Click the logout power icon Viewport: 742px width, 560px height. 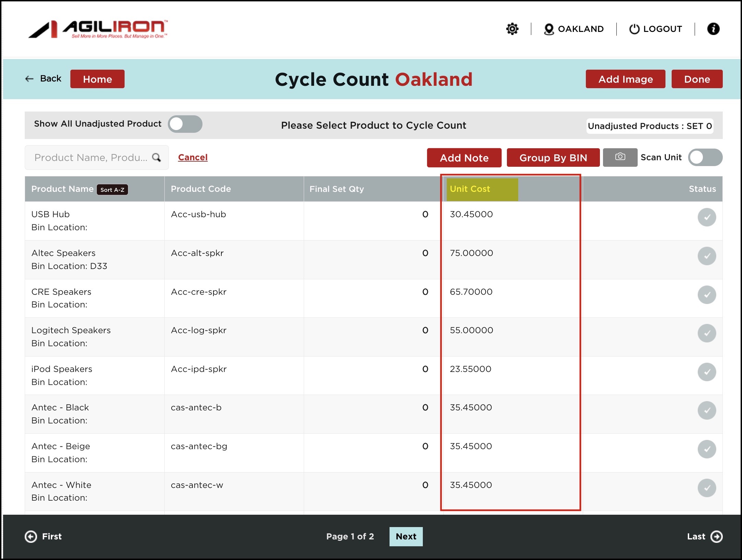pos(634,29)
